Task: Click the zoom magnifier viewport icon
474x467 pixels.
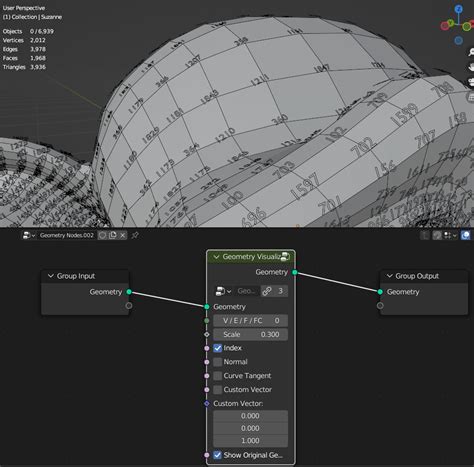Action: (x=471, y=52)
